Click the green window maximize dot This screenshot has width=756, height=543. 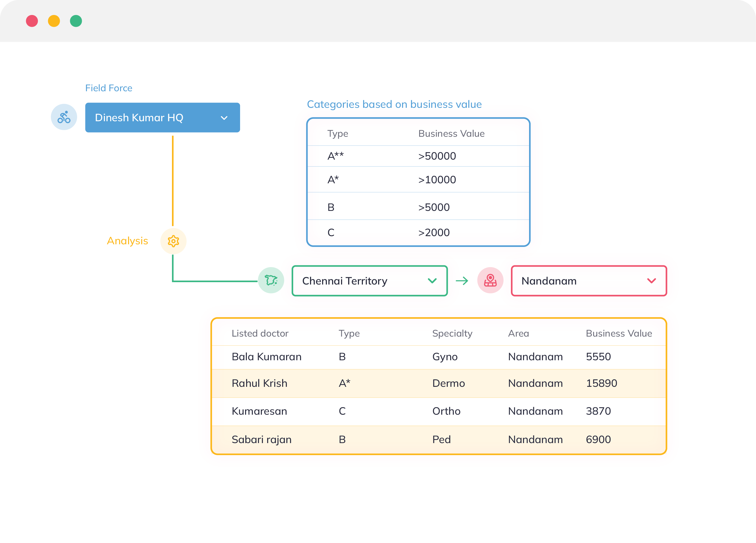[76, 21]
